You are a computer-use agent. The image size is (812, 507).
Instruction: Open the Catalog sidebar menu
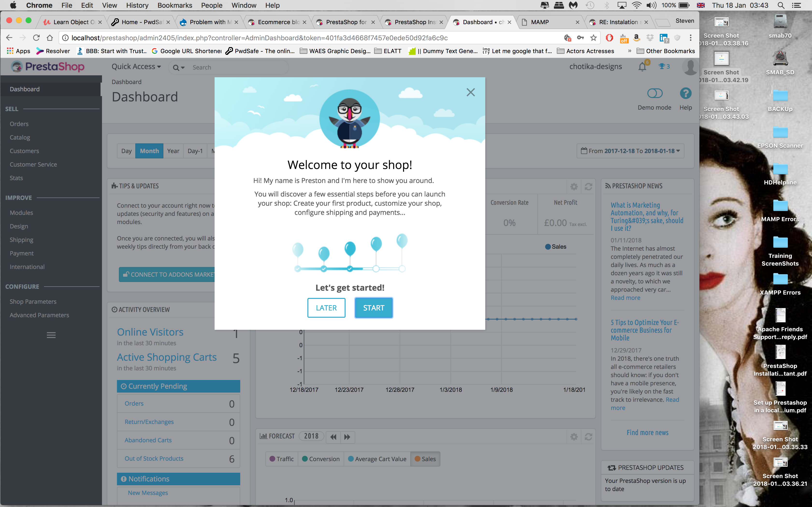20,137
